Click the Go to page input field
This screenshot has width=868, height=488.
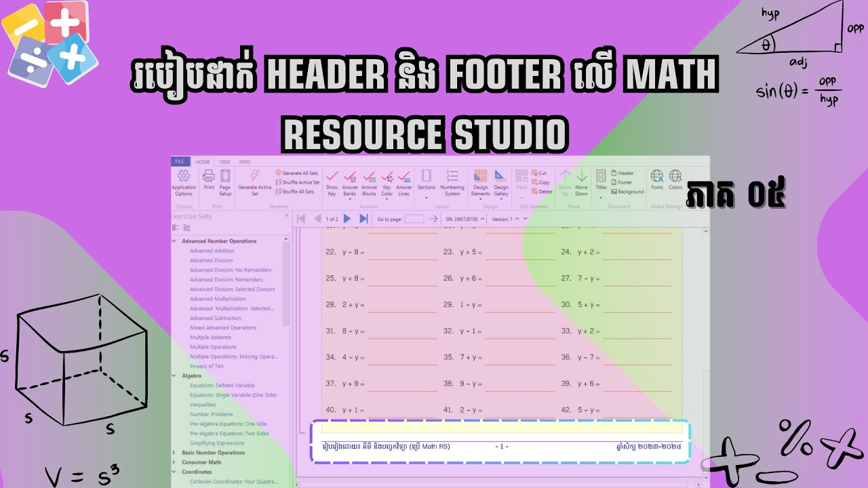click(414, 219)
